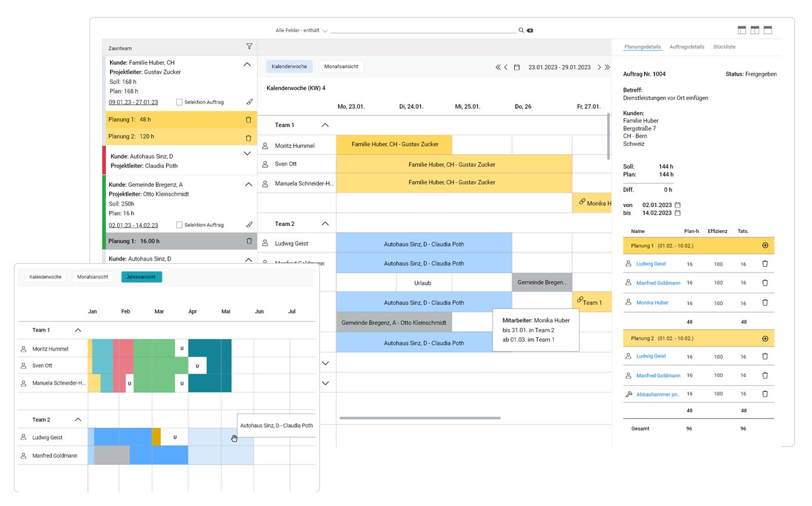
Task: Remove Monika Huber with the trash icon
Action: (765, 303)
